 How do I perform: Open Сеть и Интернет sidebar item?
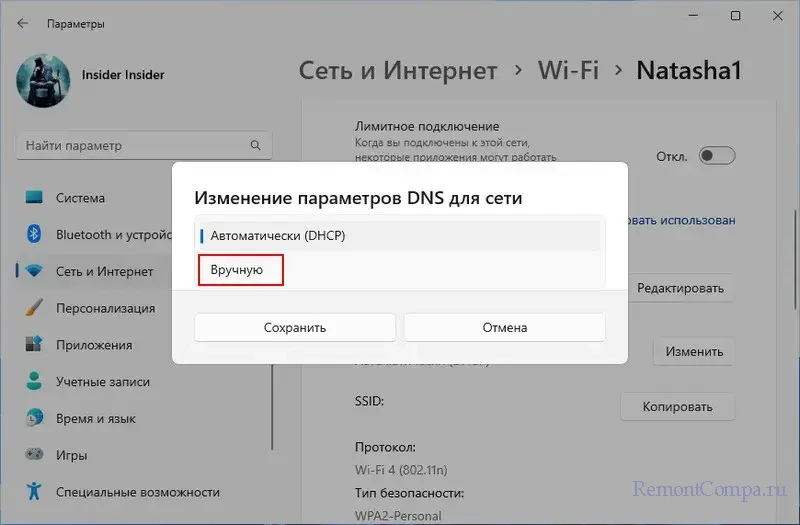[x=104, y=271]
